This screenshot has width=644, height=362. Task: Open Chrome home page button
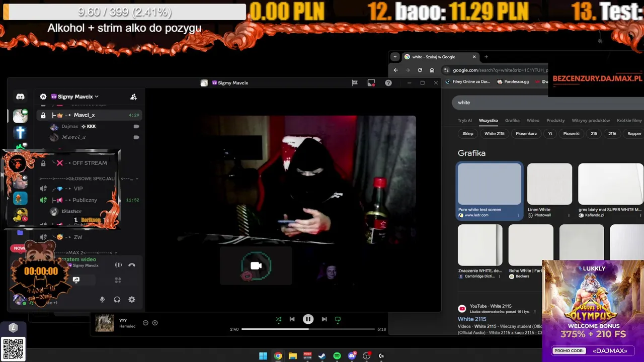click(432, 70)
